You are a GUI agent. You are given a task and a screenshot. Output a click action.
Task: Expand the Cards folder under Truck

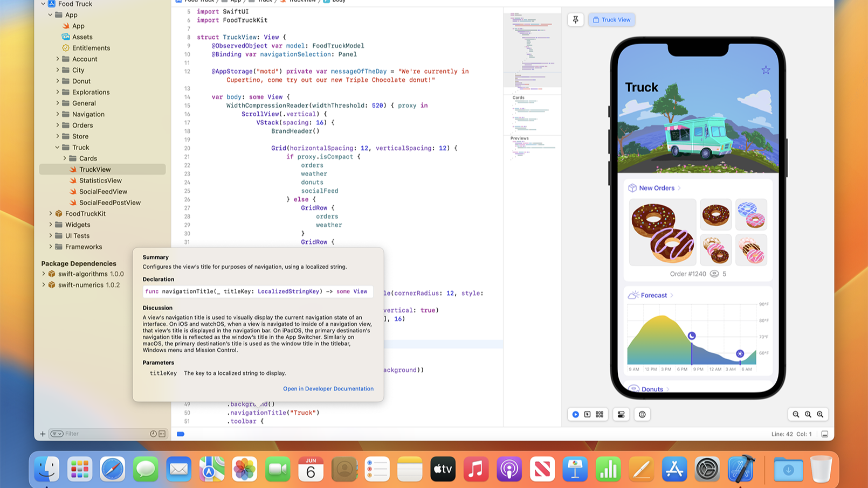click(x=65, y=158)
